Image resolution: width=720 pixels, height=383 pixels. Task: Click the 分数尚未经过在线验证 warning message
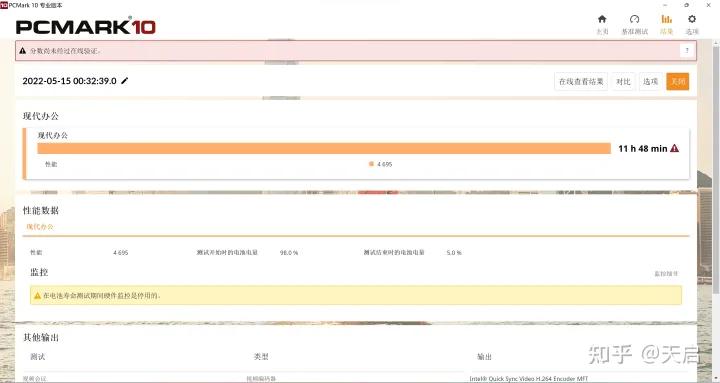(x=65, y=51)
